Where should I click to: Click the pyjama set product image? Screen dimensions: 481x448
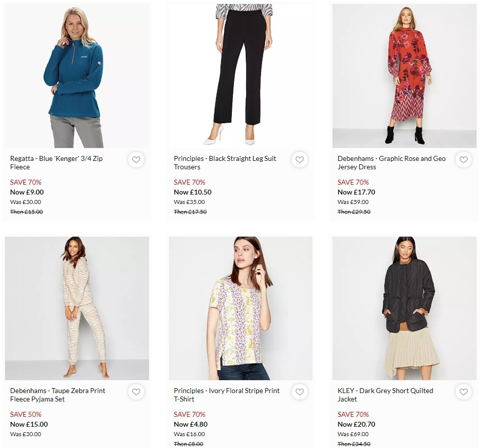click(x=77, y=308)
